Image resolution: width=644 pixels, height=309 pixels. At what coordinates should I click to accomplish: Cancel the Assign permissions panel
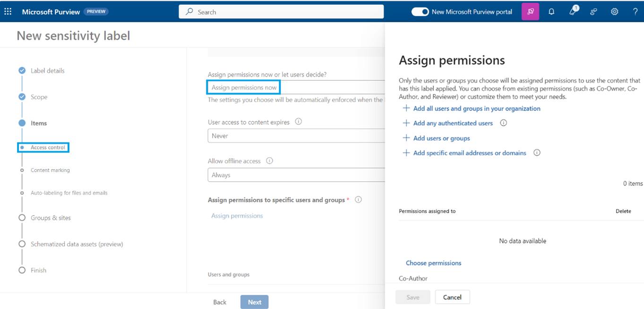point(452,297)
